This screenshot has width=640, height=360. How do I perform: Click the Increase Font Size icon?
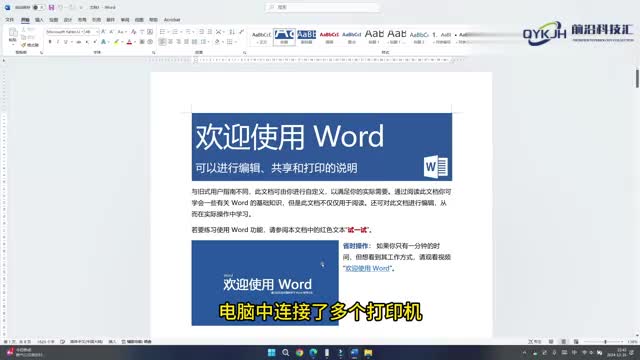pyautogui.click(x=103, y=31)
